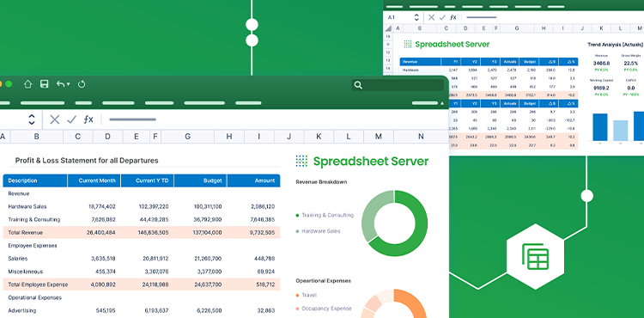
Task: Select Total Employee Expense row label
Action: coord(38,284)
